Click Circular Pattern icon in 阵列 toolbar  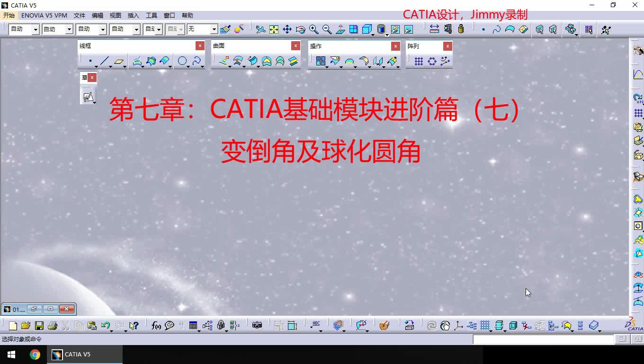click(432, 61)
